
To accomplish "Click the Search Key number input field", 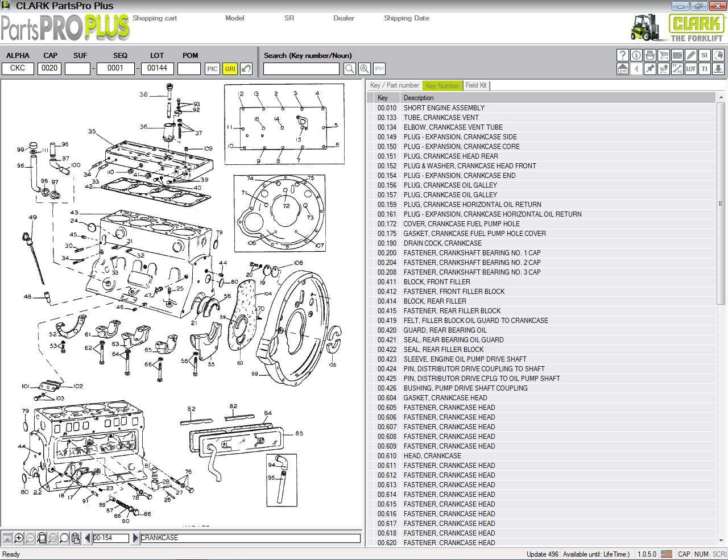I will tap(301, 68).
